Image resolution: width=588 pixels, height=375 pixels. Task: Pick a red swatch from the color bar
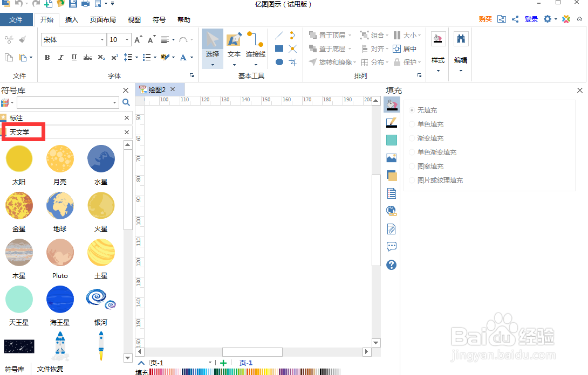[x=151, y=372]
